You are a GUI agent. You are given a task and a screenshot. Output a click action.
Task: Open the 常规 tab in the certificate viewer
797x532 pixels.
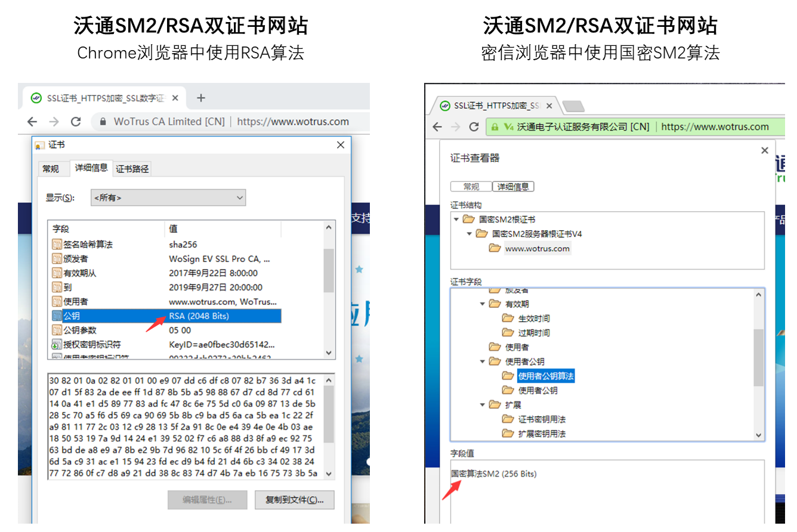(471, 186)
